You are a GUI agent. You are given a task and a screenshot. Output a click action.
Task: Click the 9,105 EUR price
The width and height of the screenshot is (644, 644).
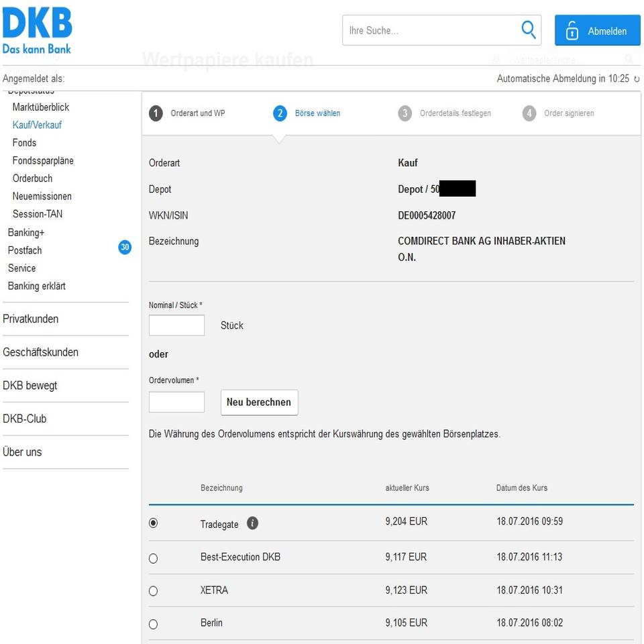[407, 623]
